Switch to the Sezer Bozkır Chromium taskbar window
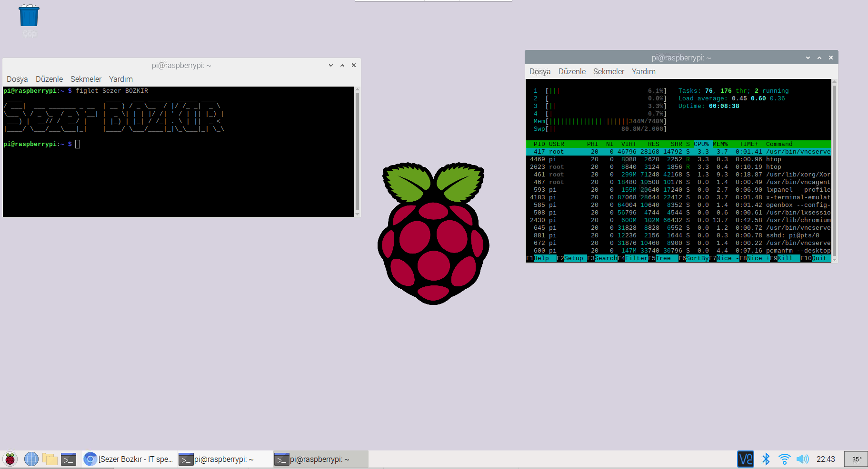Screen dimensions: 868x469 click(129, 459)
